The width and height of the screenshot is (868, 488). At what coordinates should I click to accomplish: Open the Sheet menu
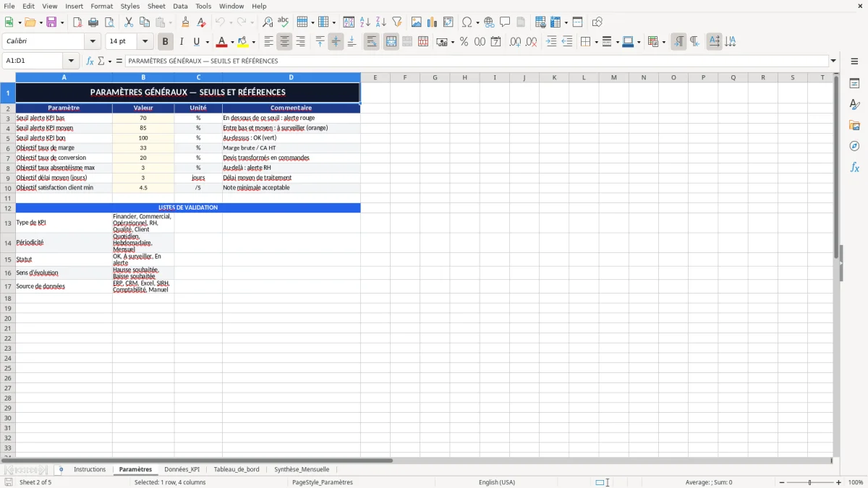(157, 6)
